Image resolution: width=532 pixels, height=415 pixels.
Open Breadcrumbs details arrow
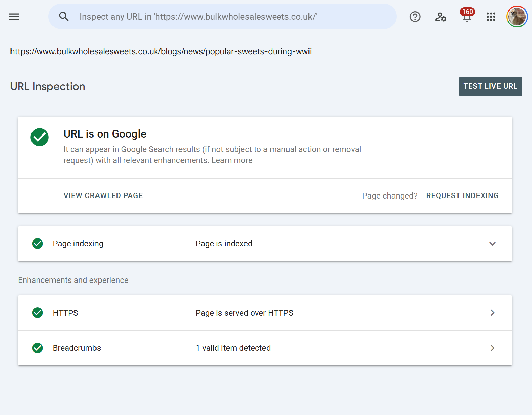[x=492, y=348]
